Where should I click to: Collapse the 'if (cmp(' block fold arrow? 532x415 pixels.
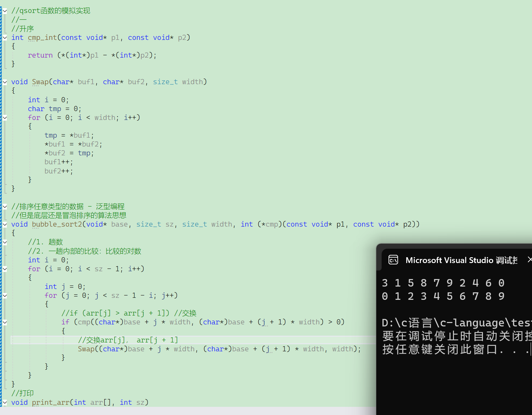point(5,322)
